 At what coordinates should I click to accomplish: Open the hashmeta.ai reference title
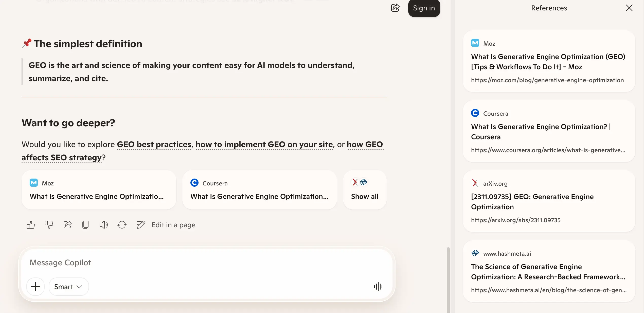548,272
